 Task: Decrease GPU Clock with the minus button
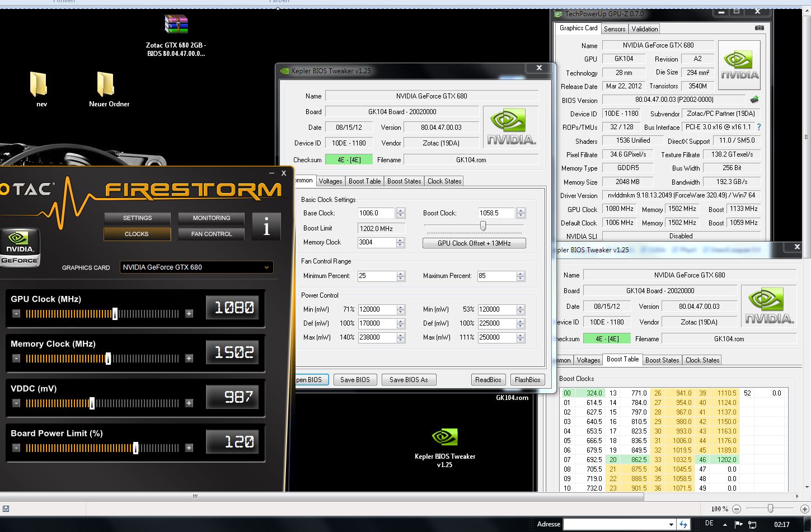coord(16,313)
